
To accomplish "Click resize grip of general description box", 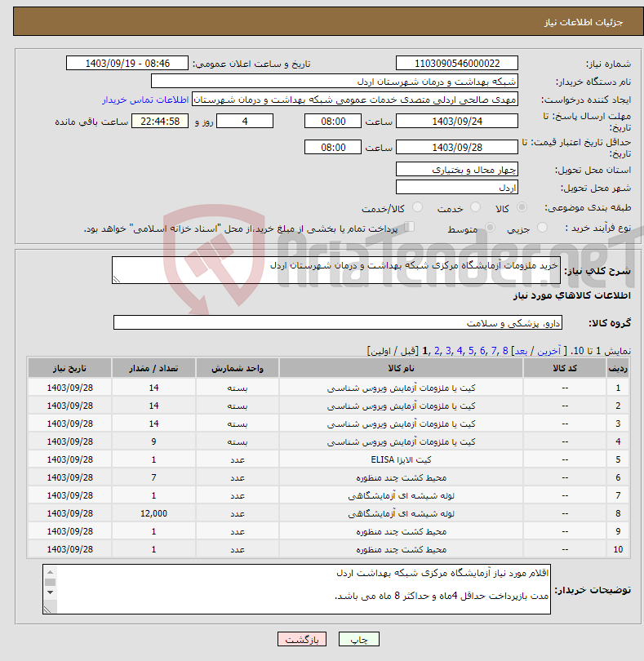I will [117, 279].
